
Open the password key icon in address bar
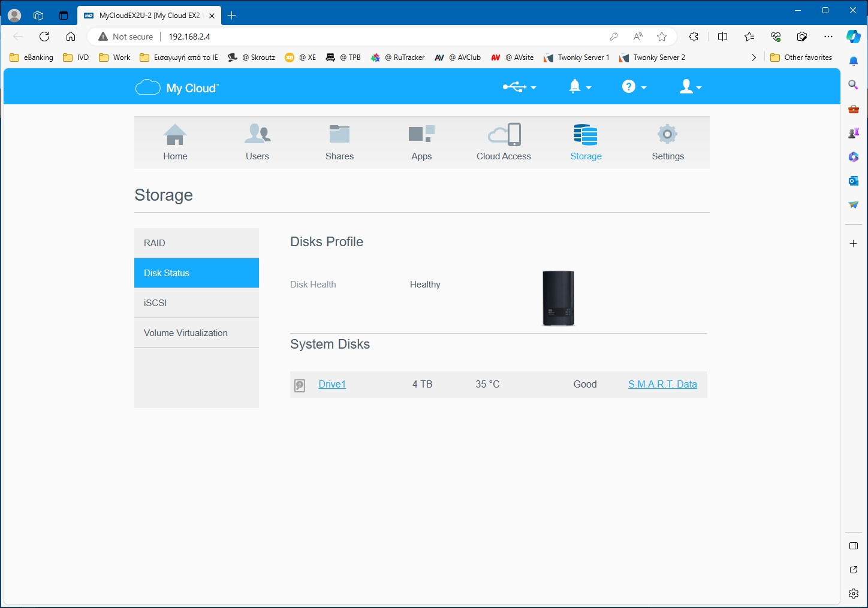pyautogui.click(x=614, y=37)
